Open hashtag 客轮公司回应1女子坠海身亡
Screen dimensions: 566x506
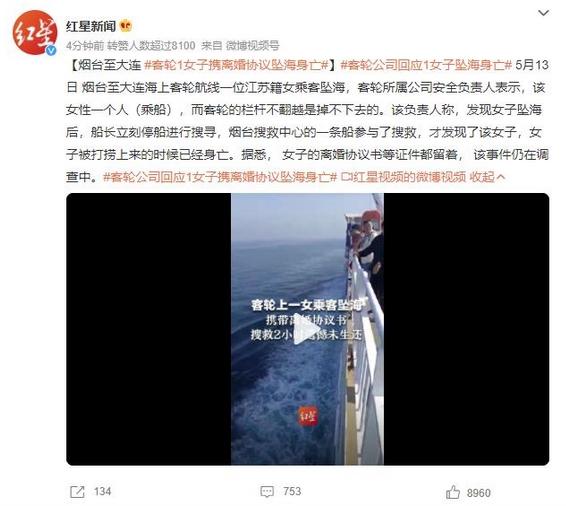426,65
